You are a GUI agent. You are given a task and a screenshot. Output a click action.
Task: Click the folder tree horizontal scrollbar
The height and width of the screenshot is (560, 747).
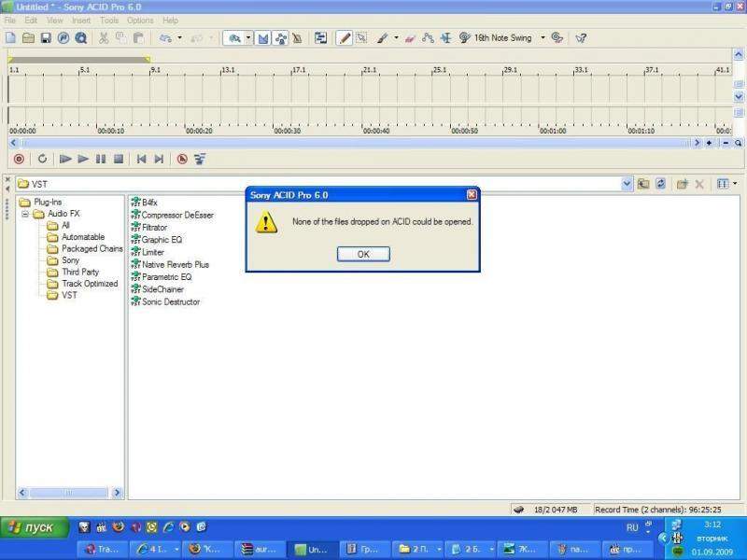(x=69, y=493)
